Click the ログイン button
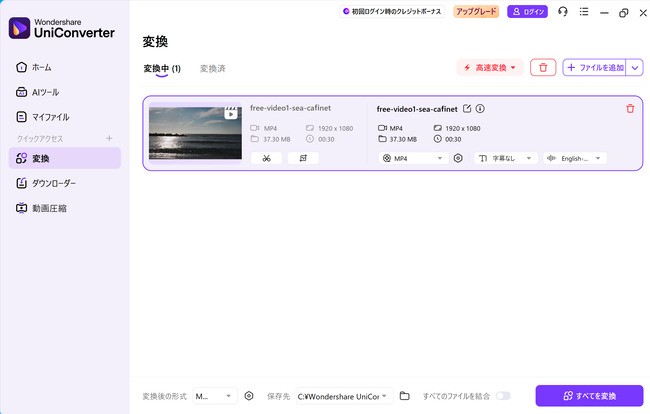Screen dimensions: 650x414 tap(527, 12)
